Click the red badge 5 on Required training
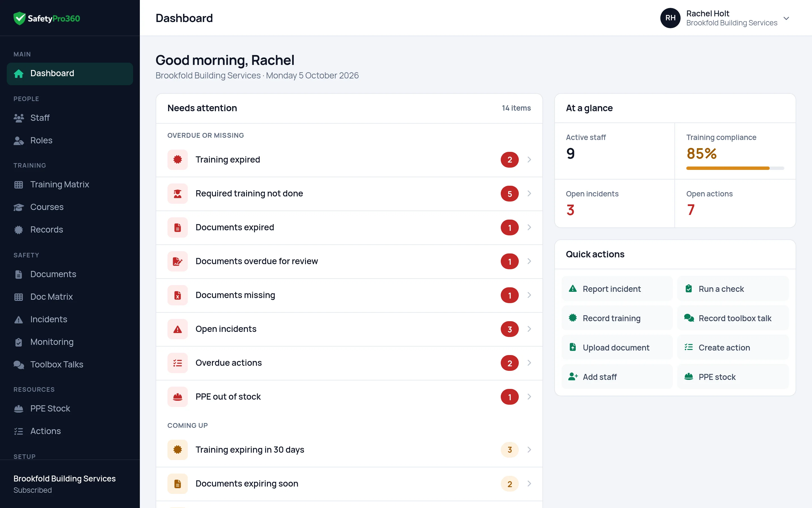The height and width of the screenshot is (508, 812). [x=510, y=194]
